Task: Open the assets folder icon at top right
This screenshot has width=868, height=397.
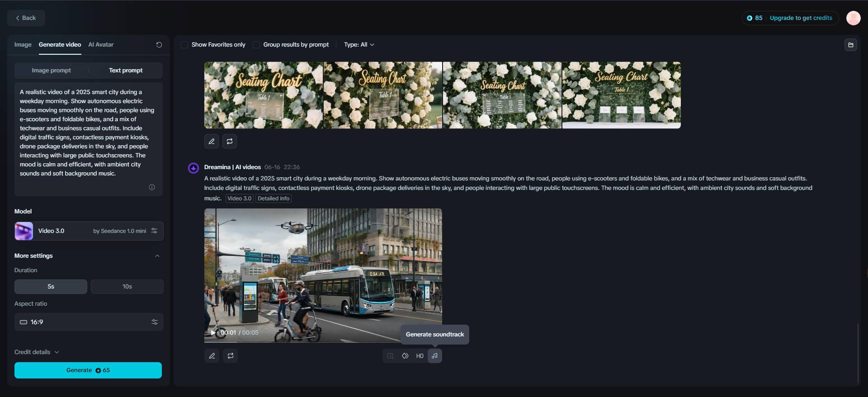Action: [850, 45]
